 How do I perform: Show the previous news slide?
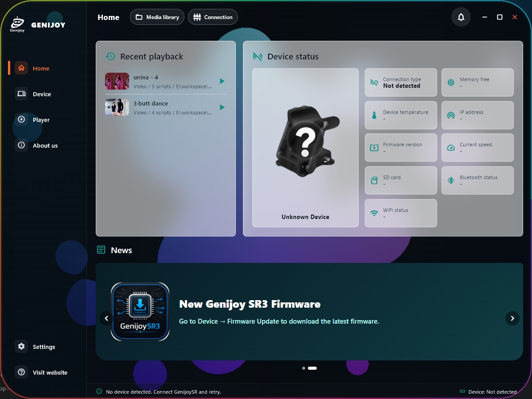tap(106, 318)
